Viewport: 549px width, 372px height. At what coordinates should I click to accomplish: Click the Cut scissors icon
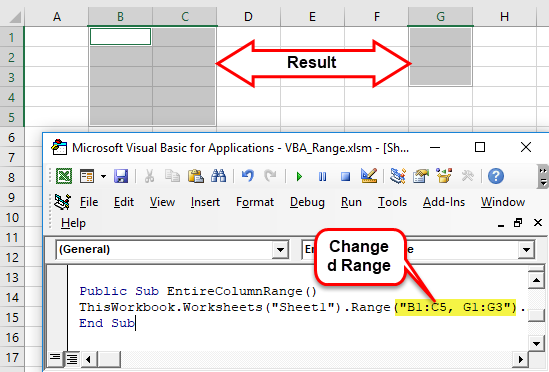pyautogui.click(x=149, y=176)
